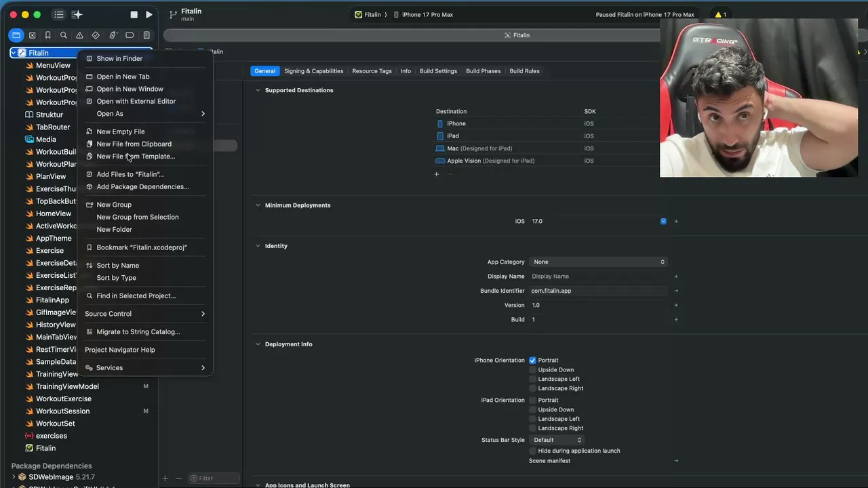Toggle Hide during application launch

coord(532,451)
